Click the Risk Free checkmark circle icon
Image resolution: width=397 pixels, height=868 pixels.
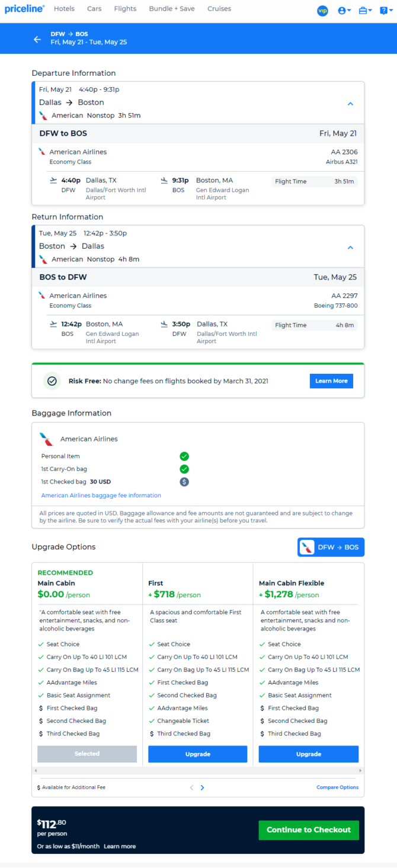click(52, 381)
